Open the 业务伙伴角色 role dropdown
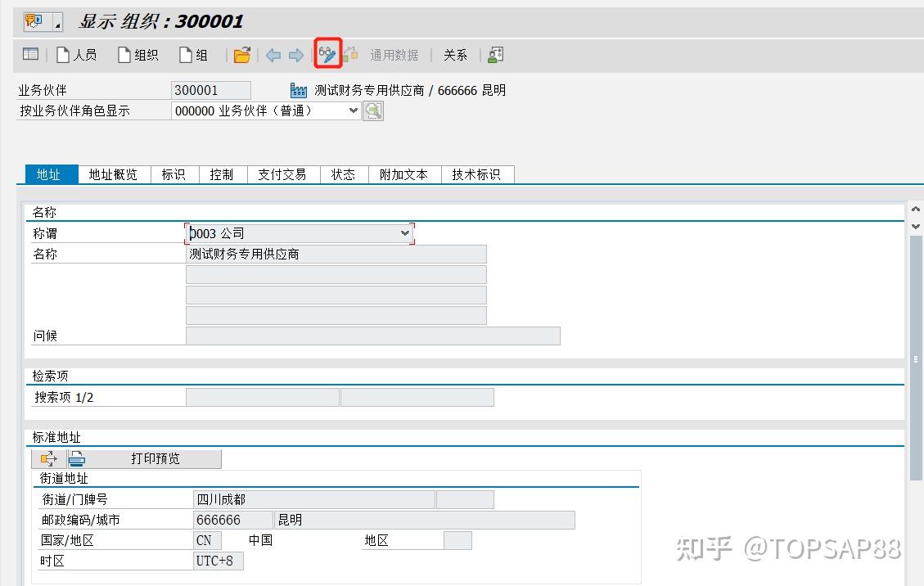 352,110
